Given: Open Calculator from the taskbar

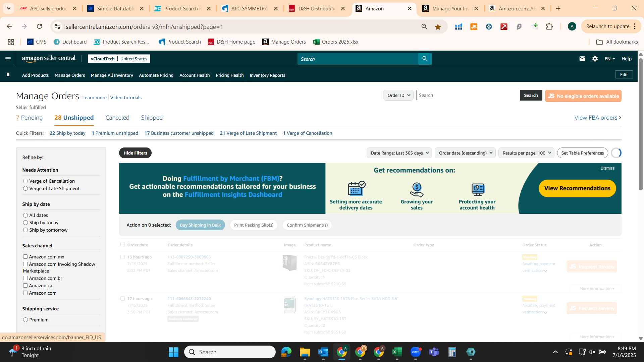Looking at the screenshot, I should click(x=452, y=352).
